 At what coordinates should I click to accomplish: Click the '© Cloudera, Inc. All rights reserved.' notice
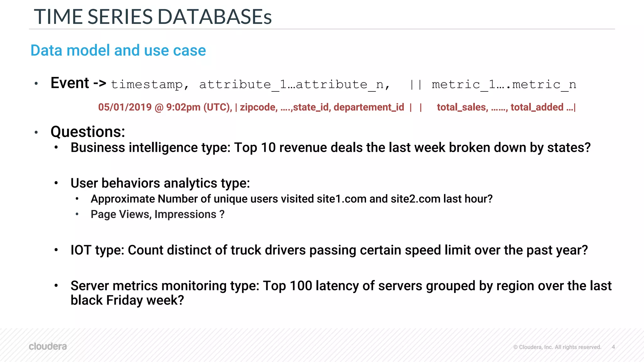[x=557, y=347]
